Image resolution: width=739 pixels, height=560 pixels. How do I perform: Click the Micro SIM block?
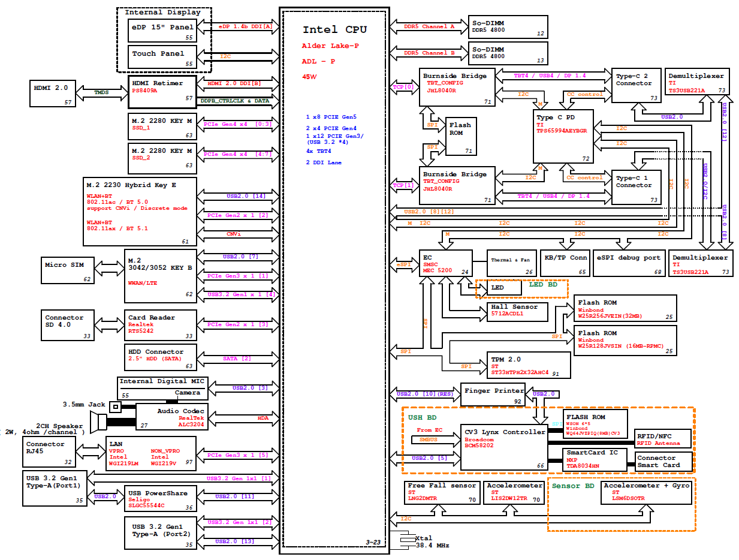[68, 269]
